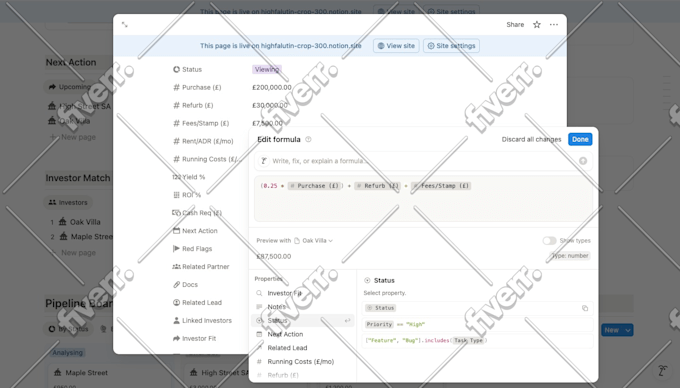The height and width of the screenshot is (388, 680).
Task: Select Related Lead in Properties list
Action: click(x=303, y=348)
